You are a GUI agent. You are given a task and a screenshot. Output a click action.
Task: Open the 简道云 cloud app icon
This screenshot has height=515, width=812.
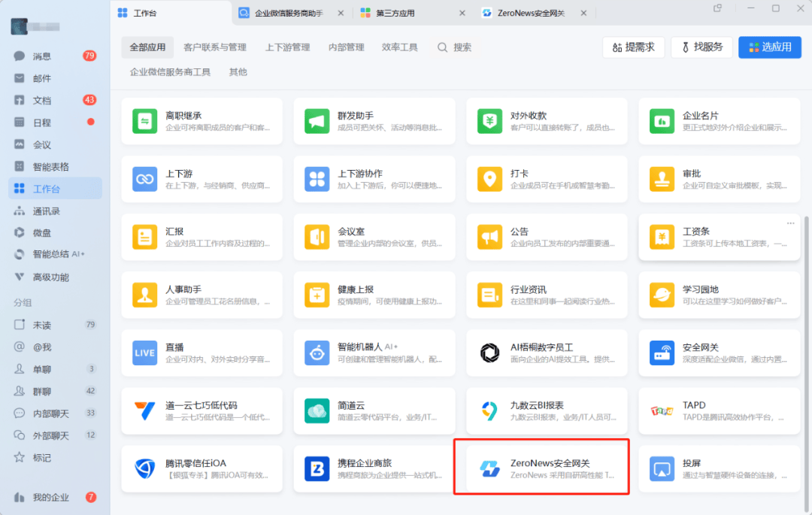pos(317,411)
